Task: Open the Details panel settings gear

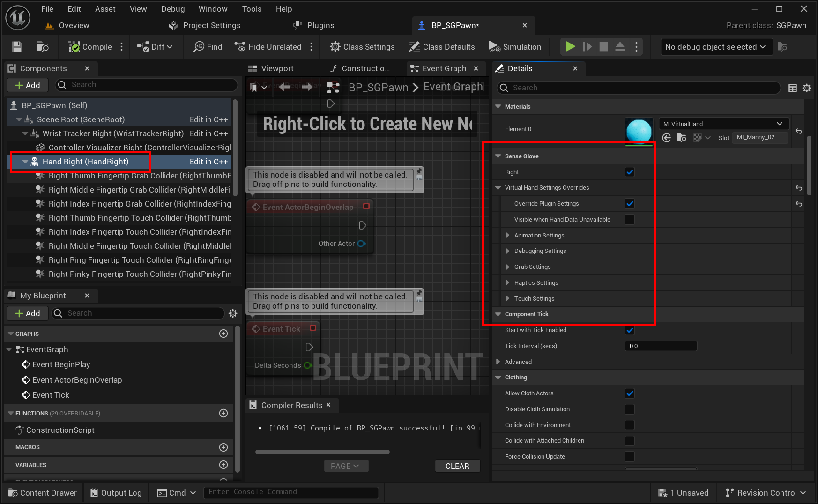Action: [807, 88]
